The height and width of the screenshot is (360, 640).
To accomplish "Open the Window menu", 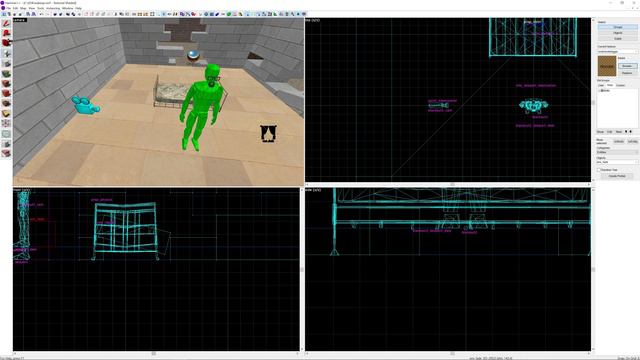I will pos(67,8).
